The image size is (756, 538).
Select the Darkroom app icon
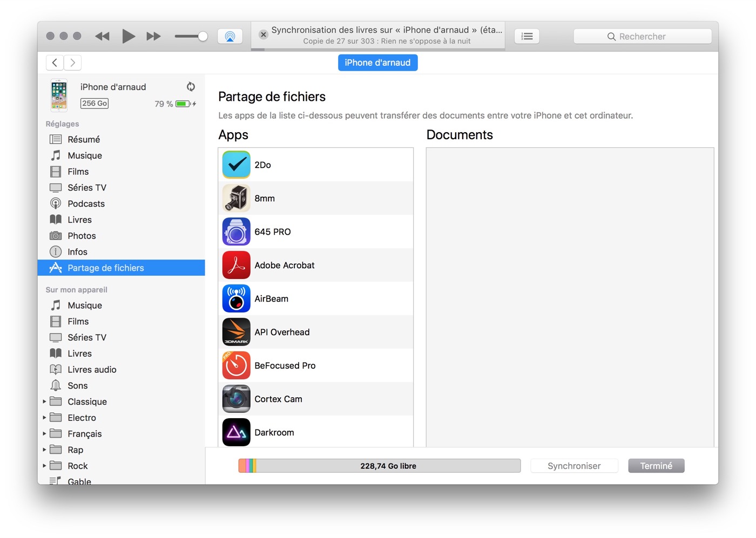(237, 432)
